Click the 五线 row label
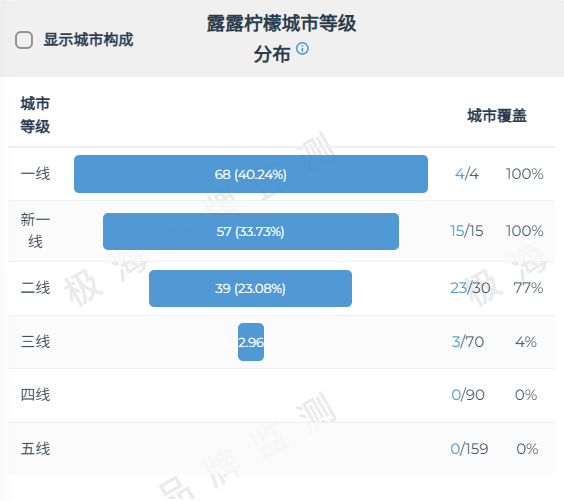564x501 pixels. pyautogui.click(x=35, y=449)
